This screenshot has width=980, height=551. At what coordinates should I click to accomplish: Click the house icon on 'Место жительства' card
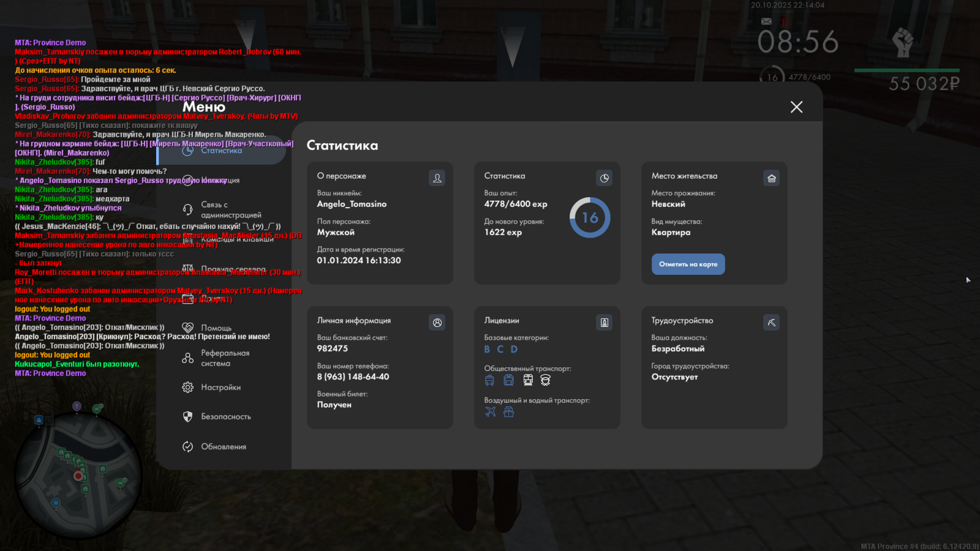pyautogui.click(x=772, y=178)
